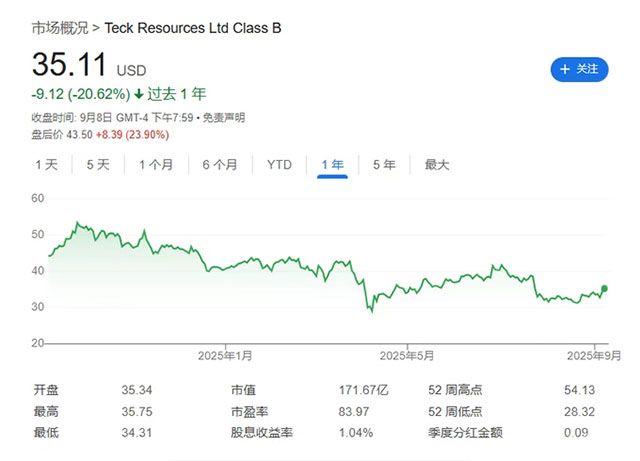Switch chart to 5 年 range
Screen dimensions: 640x461
click(x=384, y=165)
